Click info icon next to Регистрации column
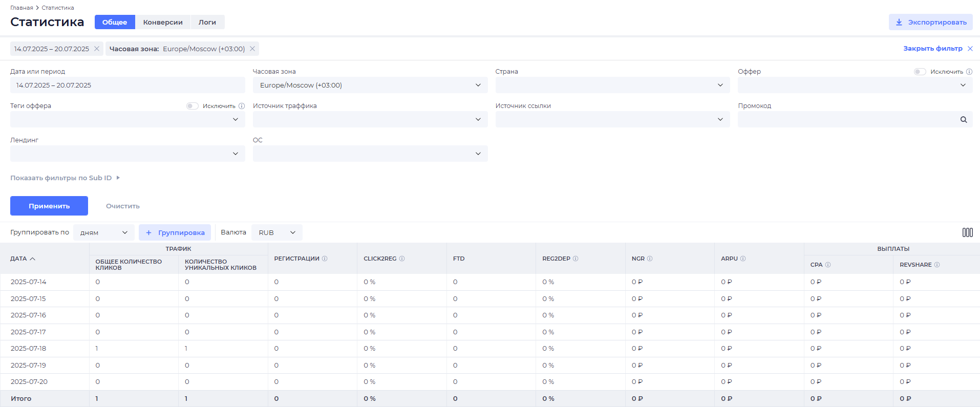This screenshot has height=407, width=980. point(325,259)
